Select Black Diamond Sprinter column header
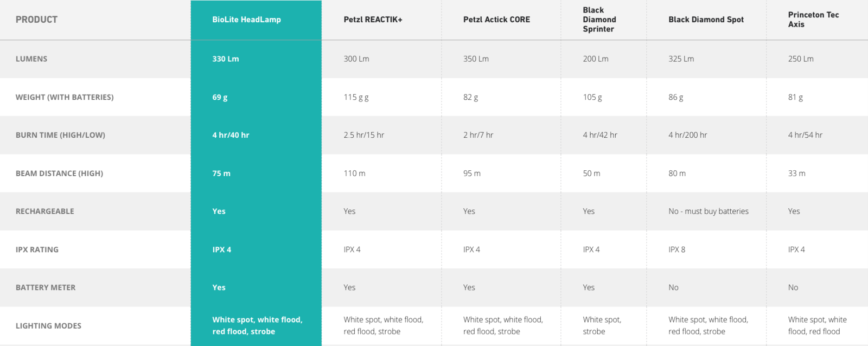 coord(599,20)
